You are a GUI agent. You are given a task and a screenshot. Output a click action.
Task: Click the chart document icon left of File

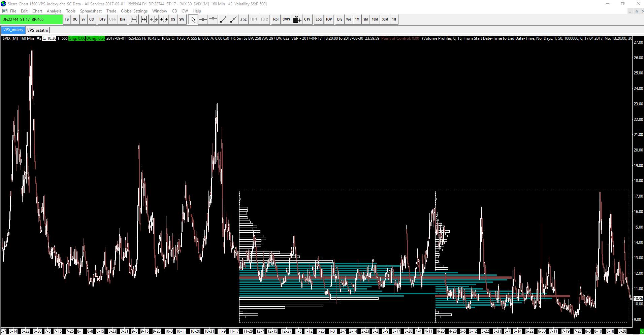[x=5, y=11]
